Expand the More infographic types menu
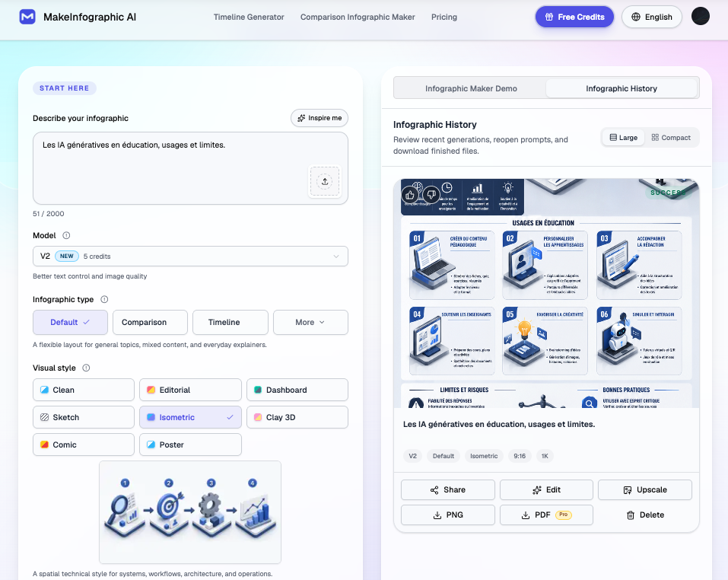 310,322
